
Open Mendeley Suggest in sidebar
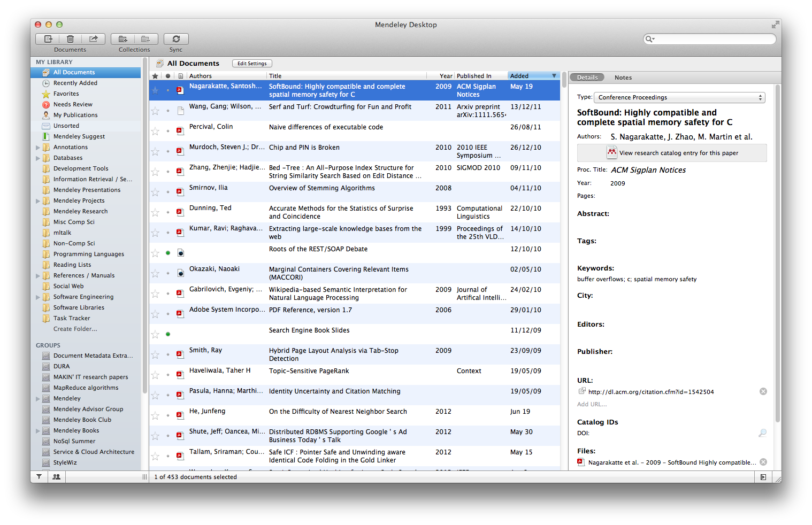[79, 136]
